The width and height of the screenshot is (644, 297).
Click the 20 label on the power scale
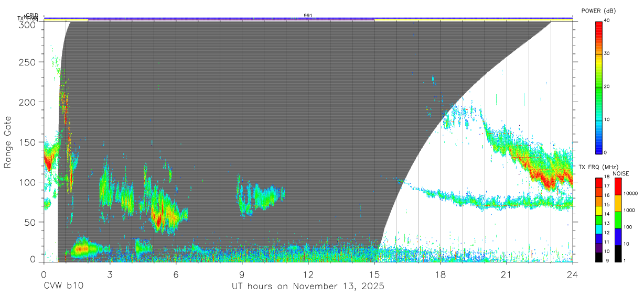click(607, 86)
